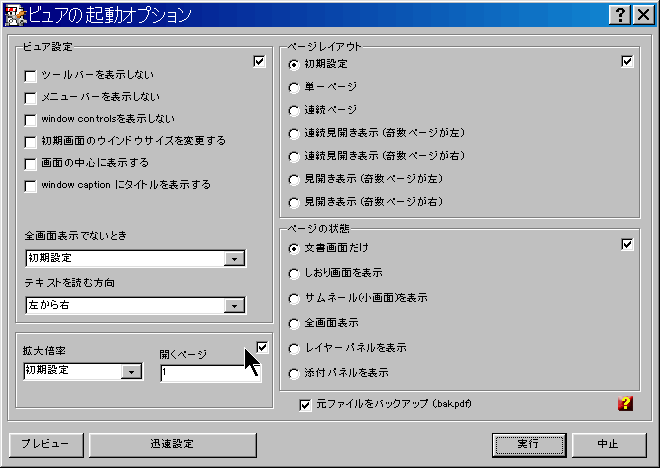Screen dimensions: 660x468
Task: Select 添付パネルを表示 radio option
Action: [294, 374]
